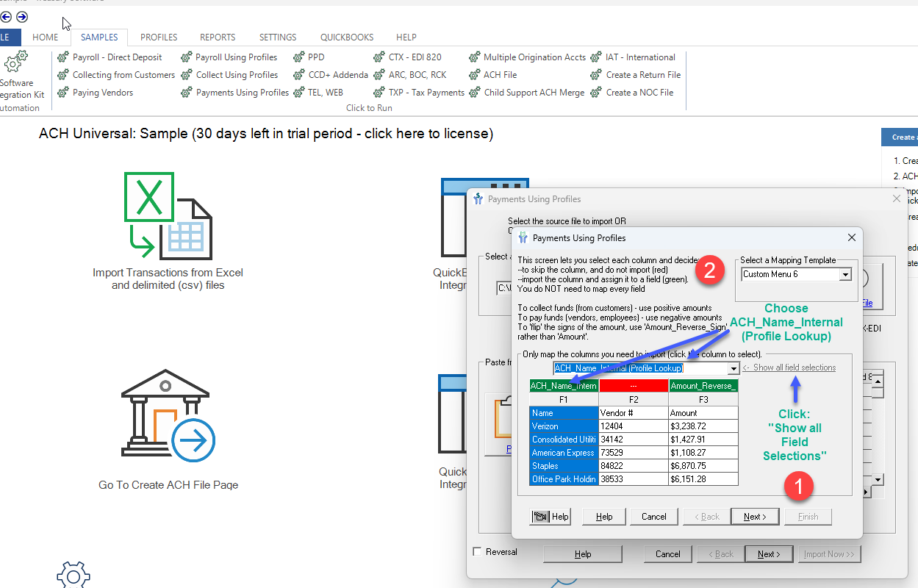
Task: Run Payroll Using Profiles sample
Action: pyautogui.click(x=229, y=57)
